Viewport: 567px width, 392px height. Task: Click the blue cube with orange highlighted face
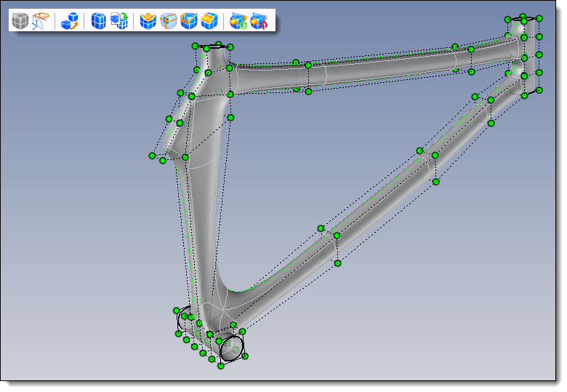[210, 20]
